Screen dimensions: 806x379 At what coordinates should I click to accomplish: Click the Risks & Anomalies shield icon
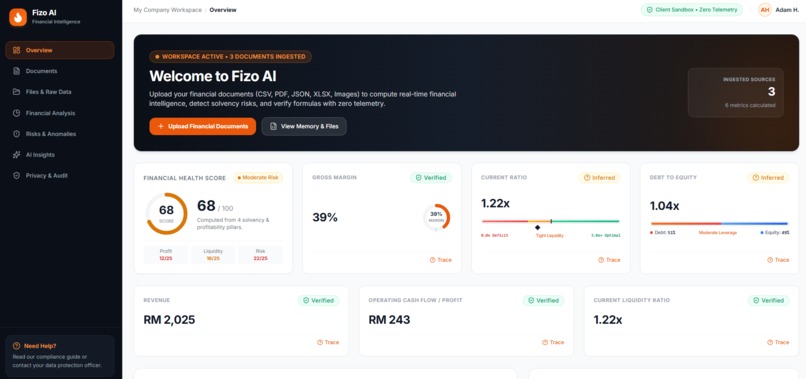[x=16, y=134]
